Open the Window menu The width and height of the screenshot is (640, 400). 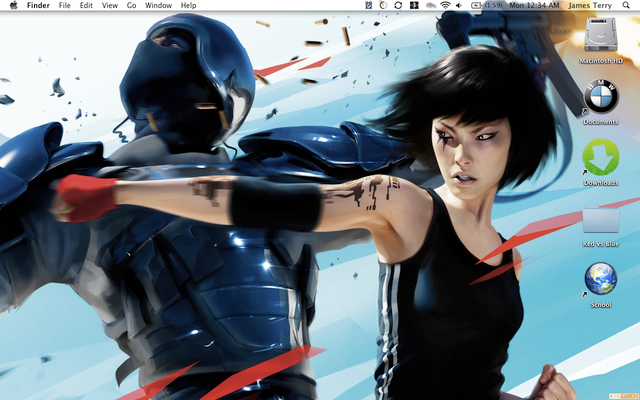158,5
